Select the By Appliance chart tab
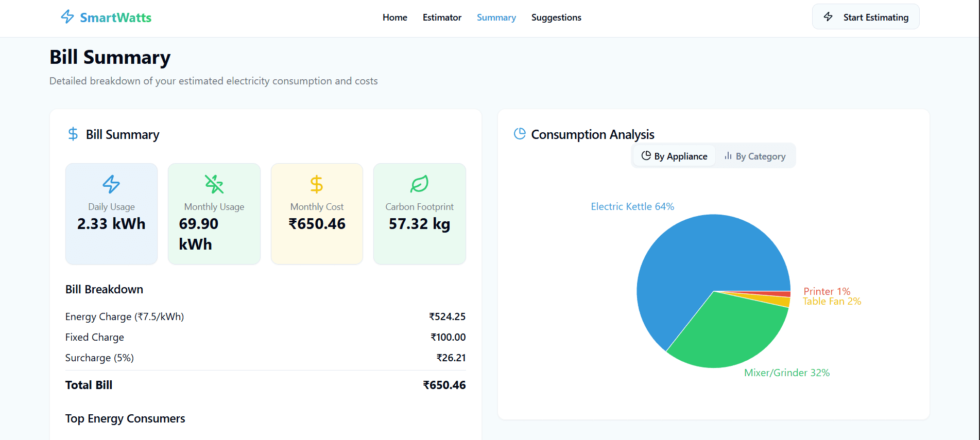Screen dimensions: 980x440 pos(674,156)
